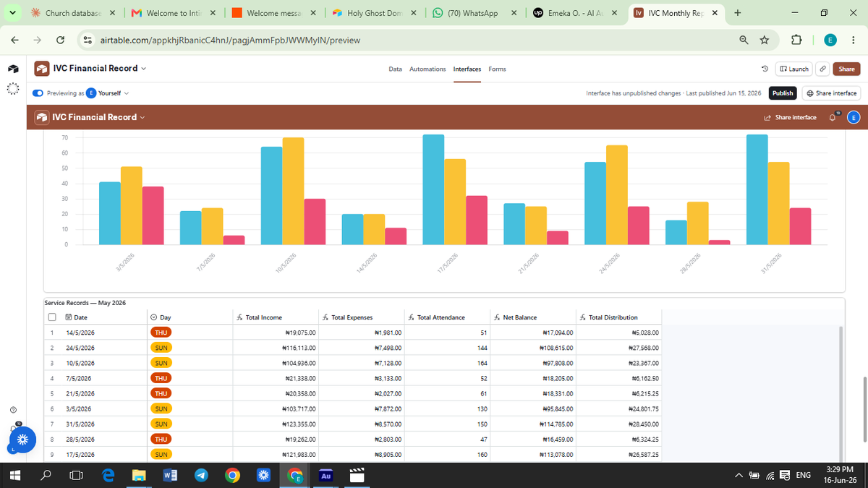
Task: Open the Airtable home logo in sidebar
Action: tap(13, 69)
